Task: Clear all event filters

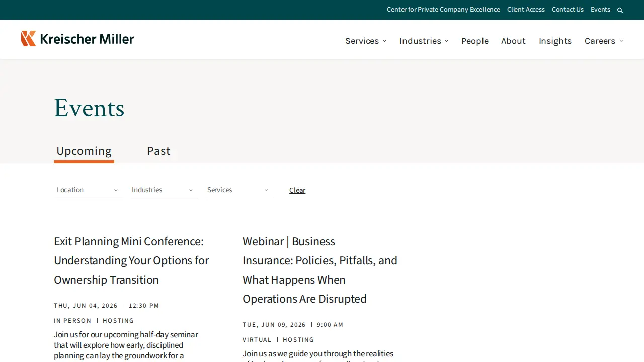Action: pyautogui.click(x=297, y=190)
